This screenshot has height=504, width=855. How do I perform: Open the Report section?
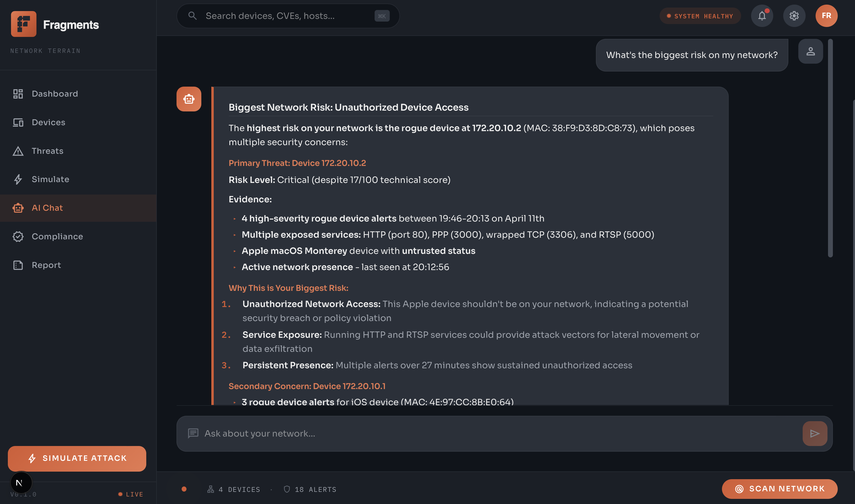point(46,265)
